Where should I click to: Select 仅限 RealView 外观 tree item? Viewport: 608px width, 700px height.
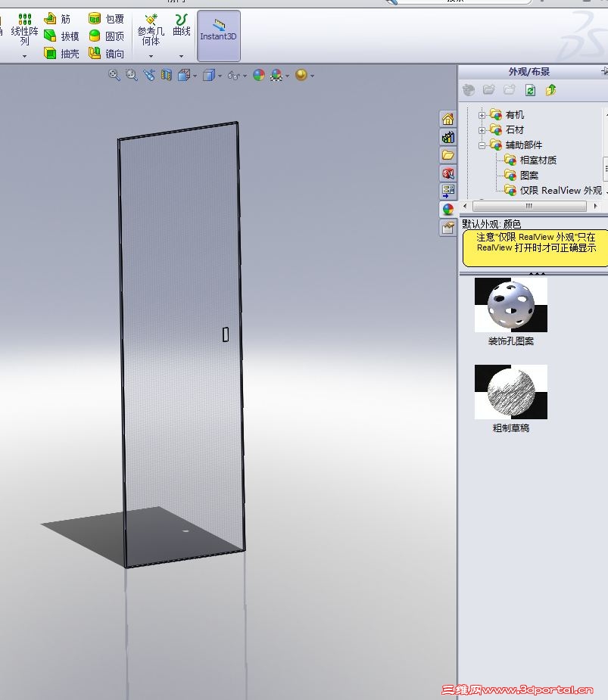tap(560, 191)
